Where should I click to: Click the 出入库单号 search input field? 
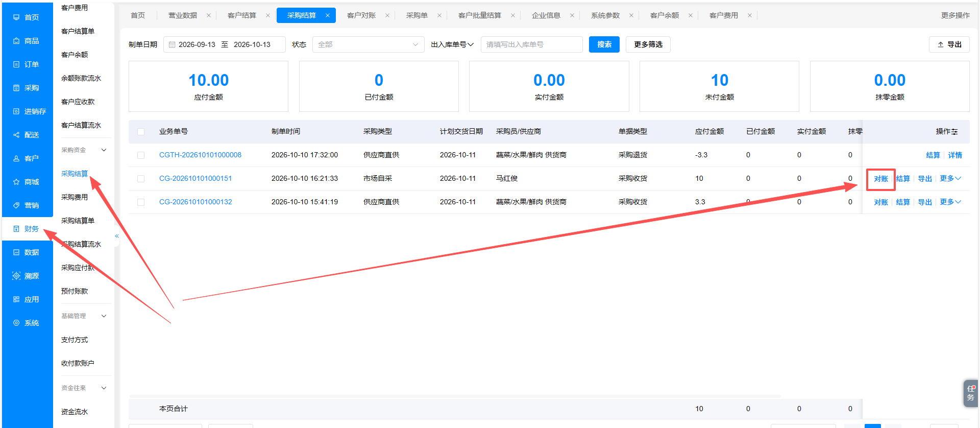(532, 44)
